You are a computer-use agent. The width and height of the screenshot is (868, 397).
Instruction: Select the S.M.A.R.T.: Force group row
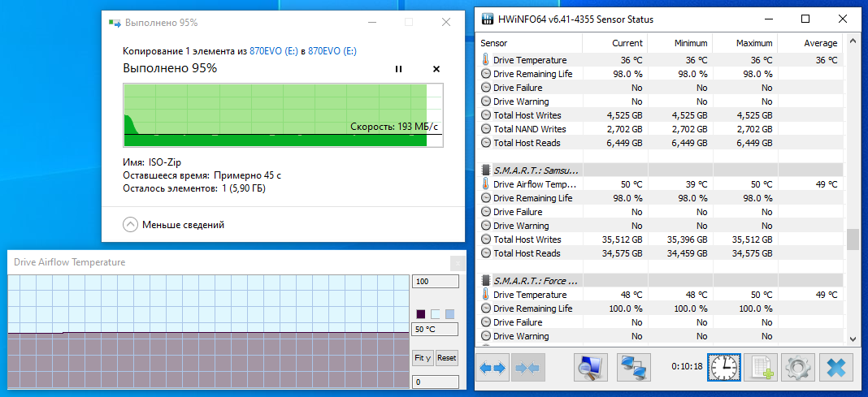(x=660, y=280)
